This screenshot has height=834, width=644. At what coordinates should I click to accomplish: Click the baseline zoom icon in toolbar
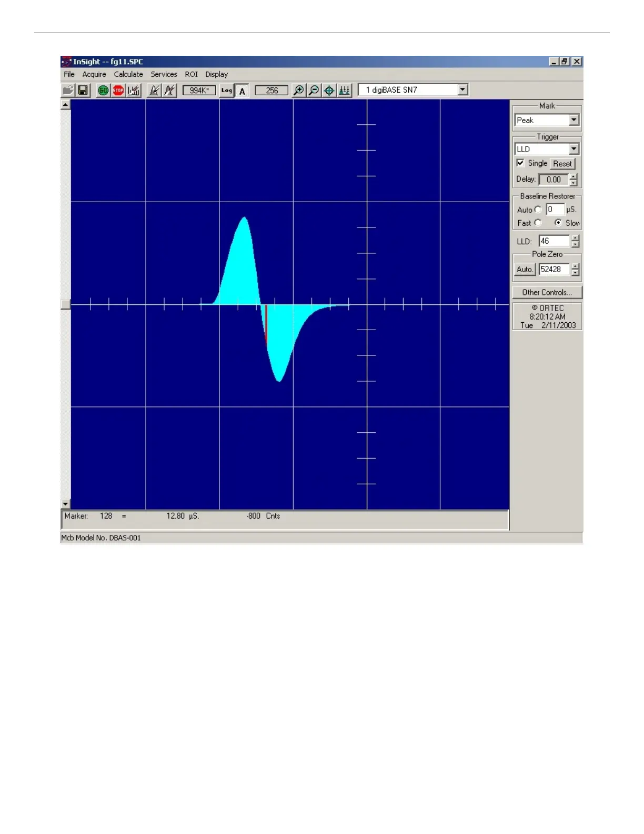pyautogui.click(x=344, y=91)
